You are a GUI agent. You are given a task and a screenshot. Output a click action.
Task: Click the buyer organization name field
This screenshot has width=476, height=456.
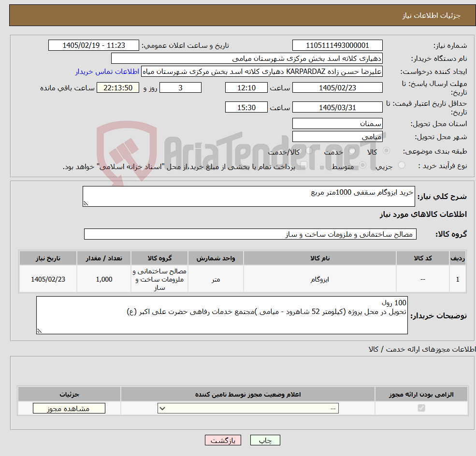(x=247, y=58)
